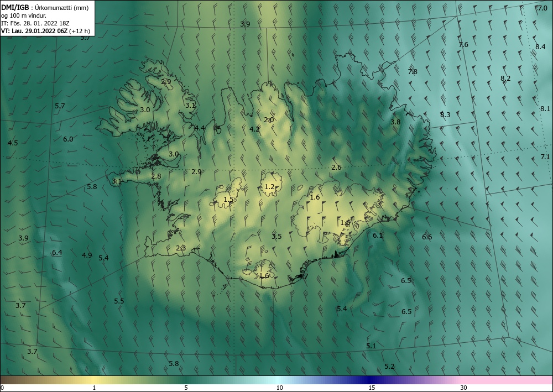The image size is (553, 392).
Task: Click the 7.8 precipitation value
Action: point(413,71)
